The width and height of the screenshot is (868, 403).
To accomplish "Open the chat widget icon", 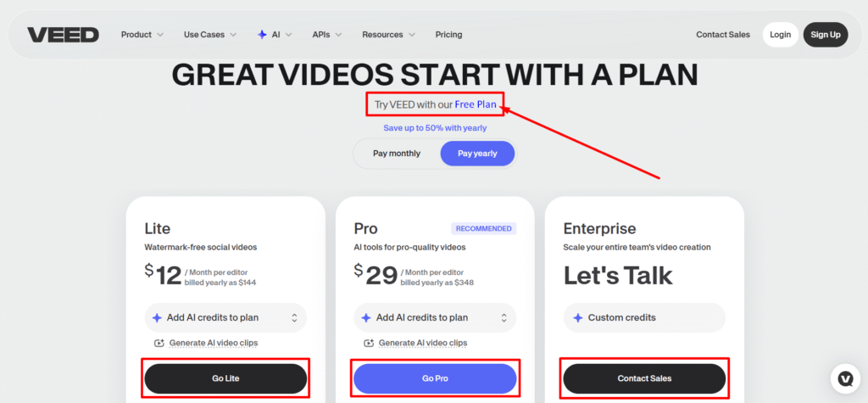I will [x=845, y=378].
